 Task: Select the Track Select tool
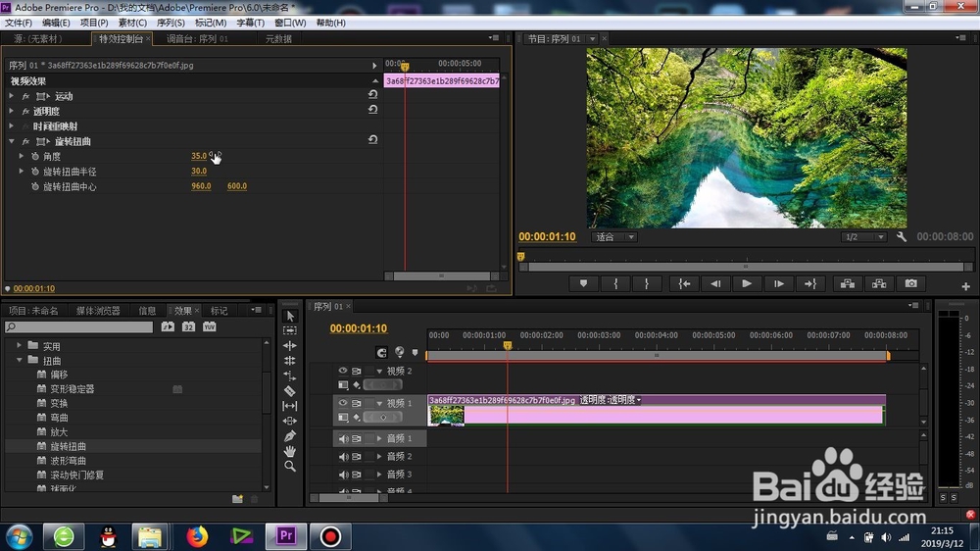tap(290, 330)
